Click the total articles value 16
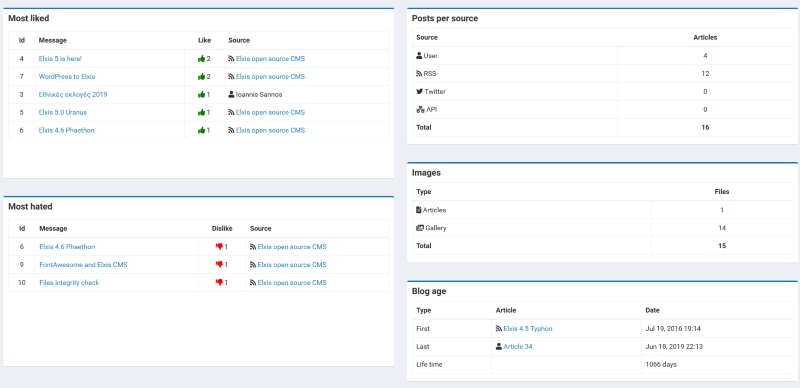This screenshot has height=388, width=800. (705, 128)
